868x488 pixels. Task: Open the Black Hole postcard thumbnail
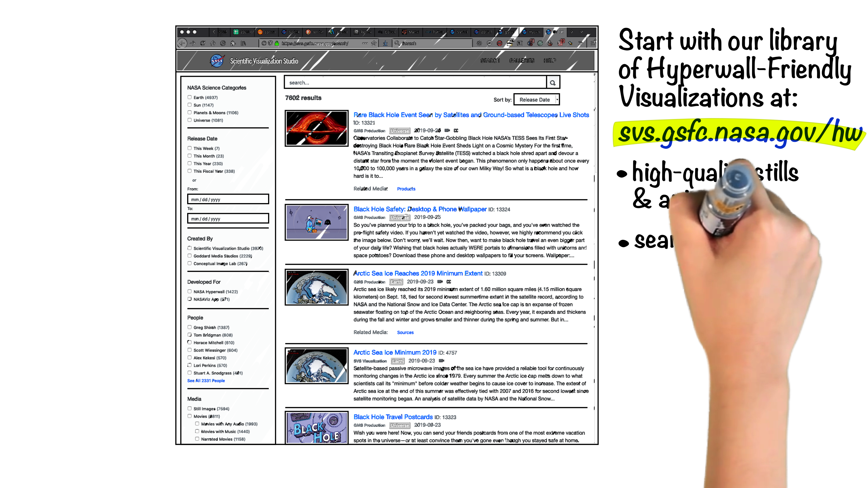[x=316, y=427]
